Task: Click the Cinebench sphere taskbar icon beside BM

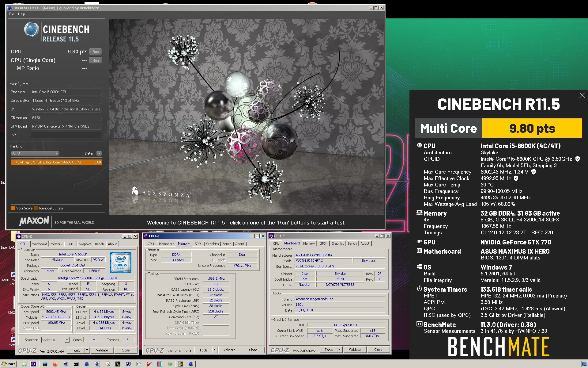Action: [191, 364]
